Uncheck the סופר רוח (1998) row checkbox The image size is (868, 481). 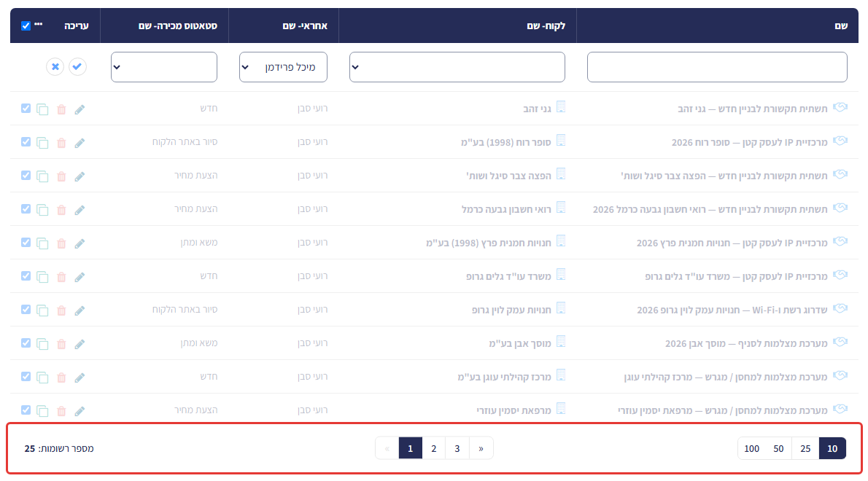tap(26, 142)
